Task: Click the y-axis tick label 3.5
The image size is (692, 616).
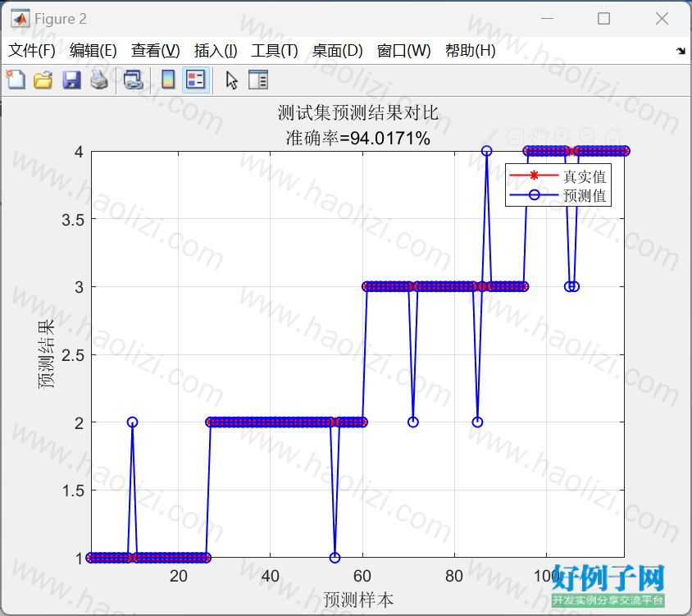Action: 73,220
